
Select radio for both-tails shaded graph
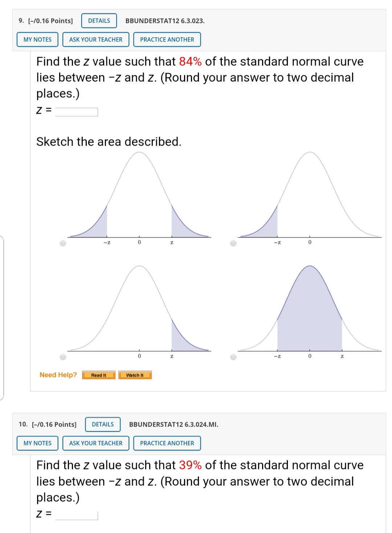point(63,243)
